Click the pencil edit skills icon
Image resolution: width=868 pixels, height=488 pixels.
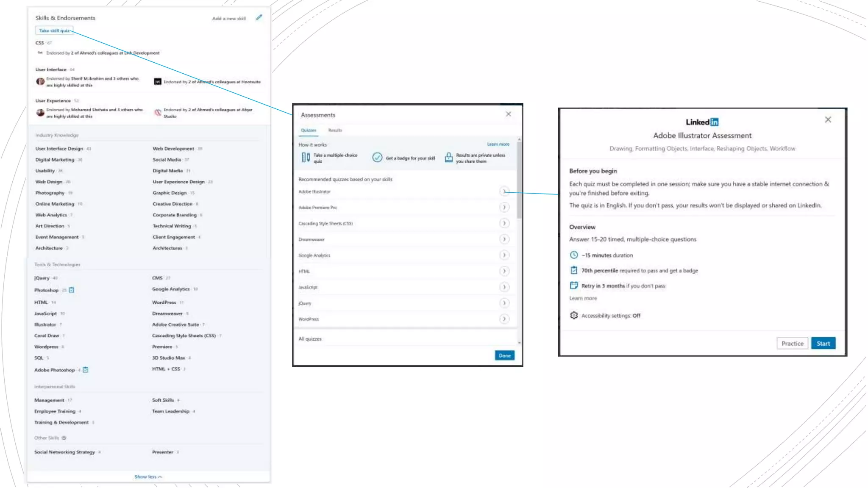[259, 17]
